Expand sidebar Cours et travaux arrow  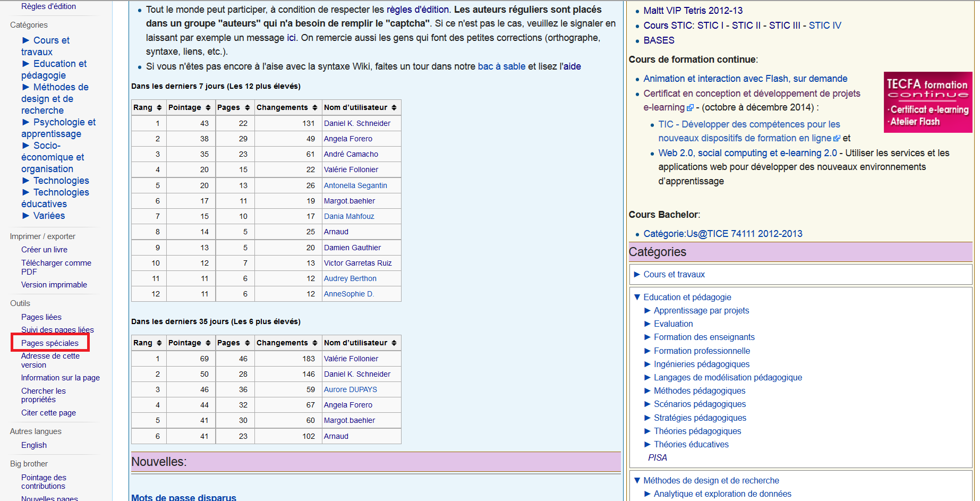pyautogui.click(x=25, y=40)
